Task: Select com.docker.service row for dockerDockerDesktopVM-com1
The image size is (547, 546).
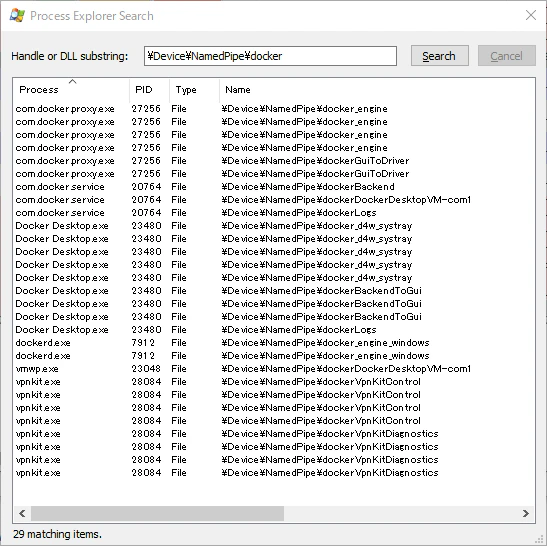Action: [x=274, y=200]
